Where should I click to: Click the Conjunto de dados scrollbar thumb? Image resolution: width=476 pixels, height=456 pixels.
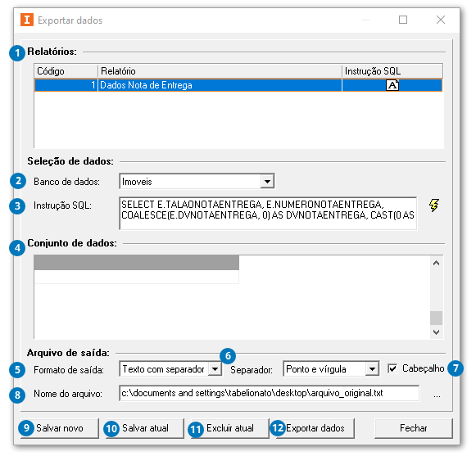click(436, 318)
